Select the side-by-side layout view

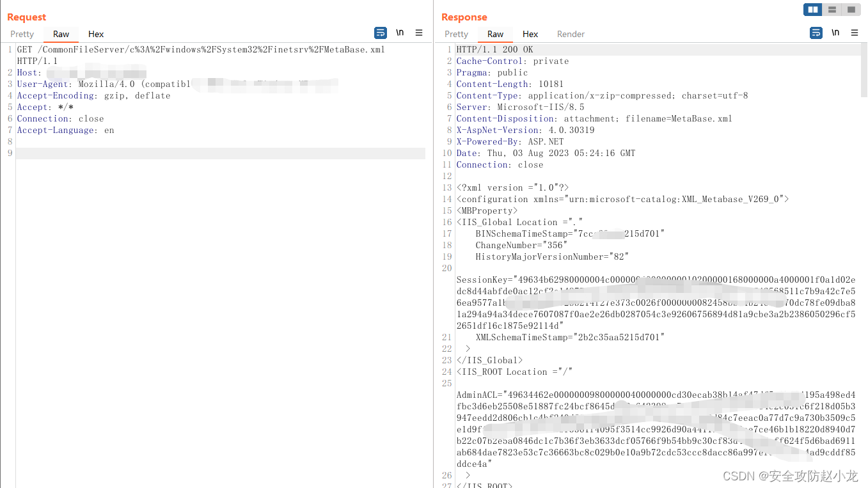pos(813,10)
